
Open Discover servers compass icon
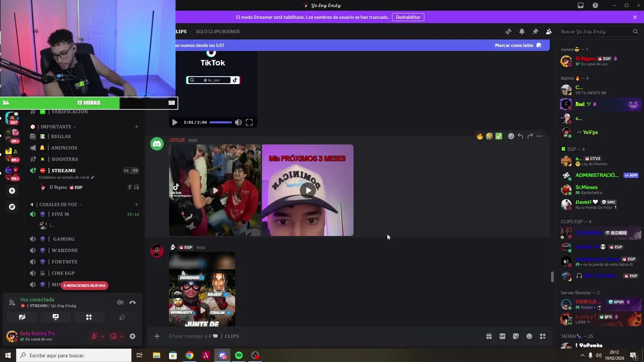coord(12,207)
